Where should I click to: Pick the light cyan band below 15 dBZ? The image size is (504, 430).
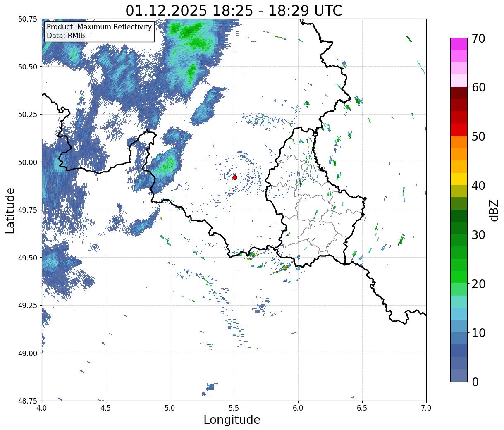(x=459, y=313)
